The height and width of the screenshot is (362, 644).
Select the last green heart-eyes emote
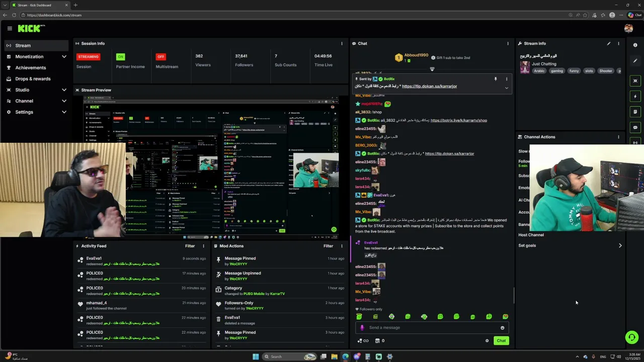tap(505, 317)
